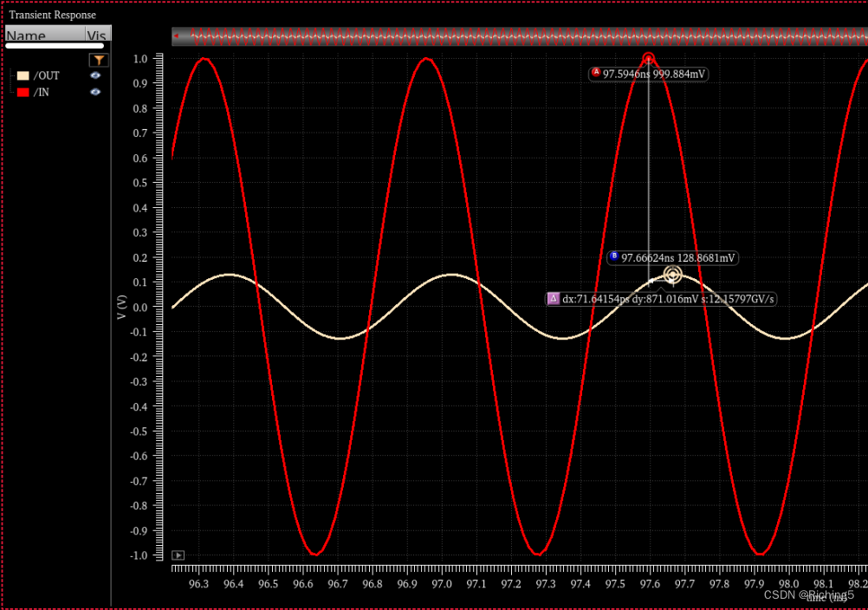
Task: Click the 0.0 Y-axis tick label
Action: tap(140, 308)
